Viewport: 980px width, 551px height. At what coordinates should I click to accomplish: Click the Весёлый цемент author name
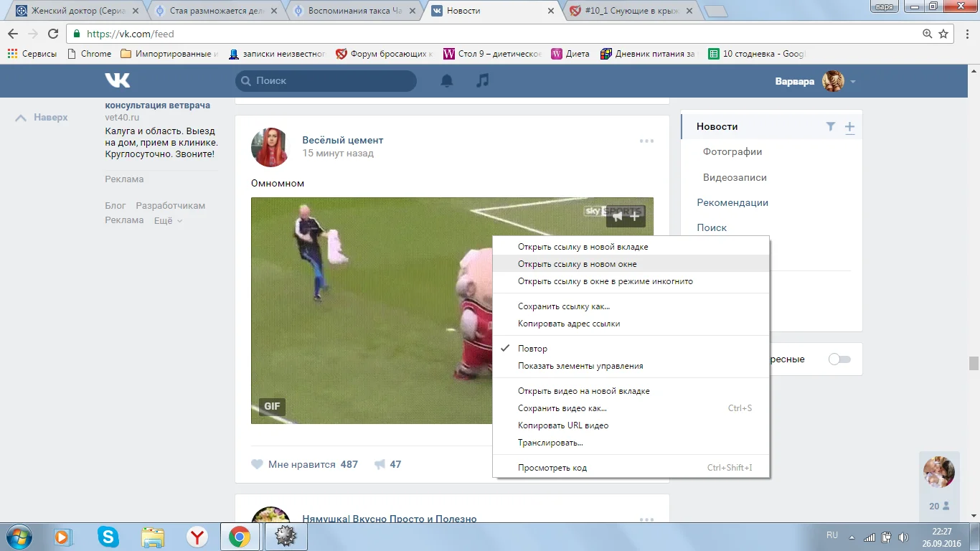coord(342,140)
